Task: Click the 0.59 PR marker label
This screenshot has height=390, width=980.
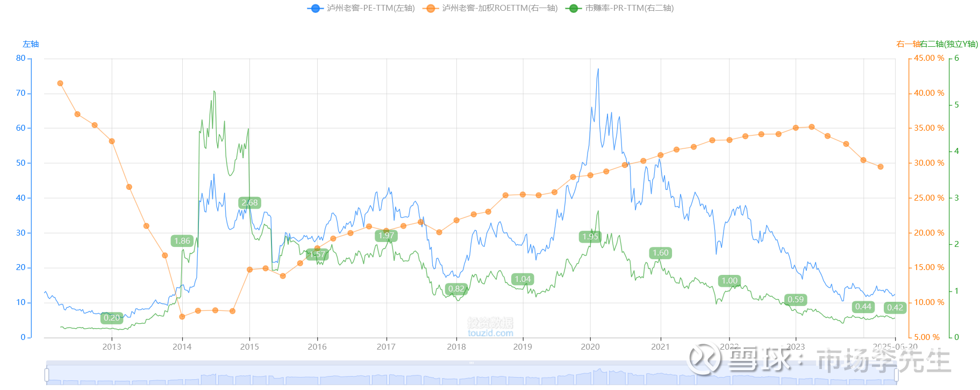Action: pos(796,300)
